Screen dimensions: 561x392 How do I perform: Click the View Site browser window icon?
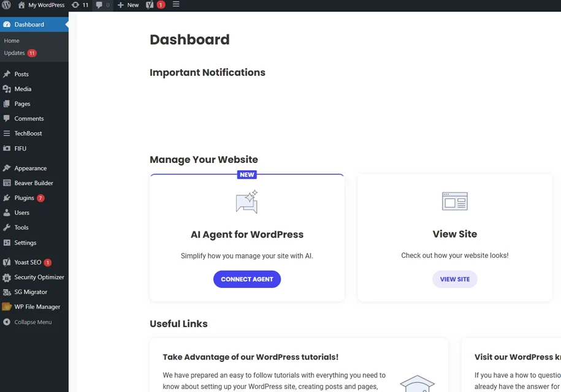[x=455, y=201]
